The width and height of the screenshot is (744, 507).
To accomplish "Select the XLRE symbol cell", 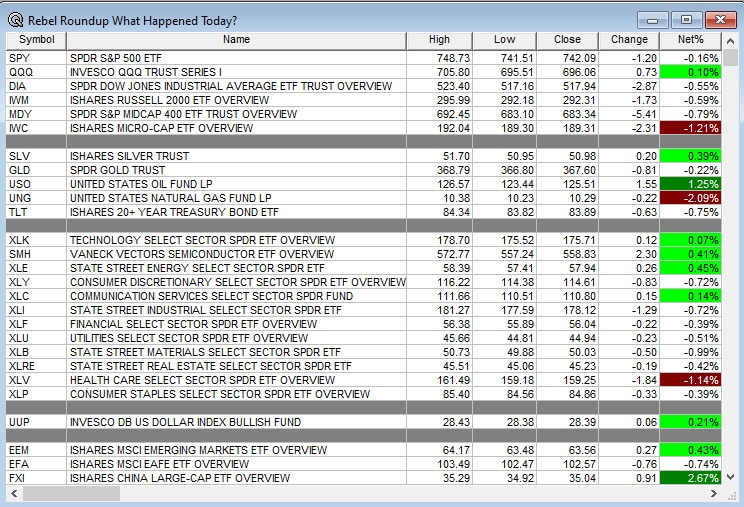I will point(36,366).
